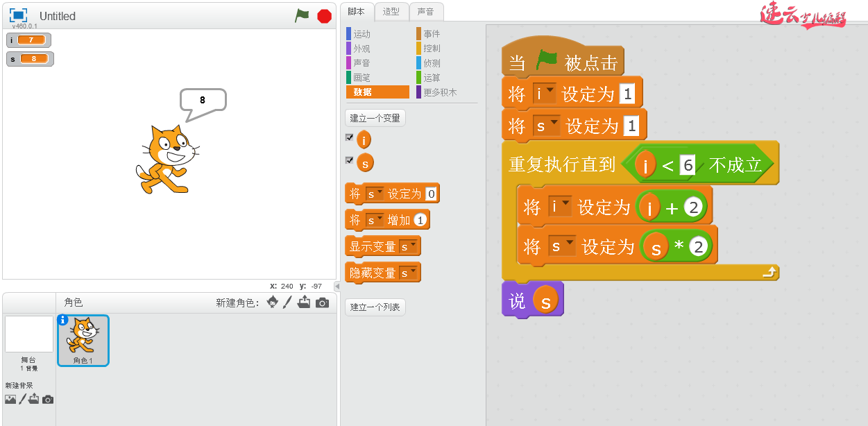Image resolution: width=868 pixels, height=426 pixels.
Task: Switch to the 声音 tab
Action: (x=427, y=12)
